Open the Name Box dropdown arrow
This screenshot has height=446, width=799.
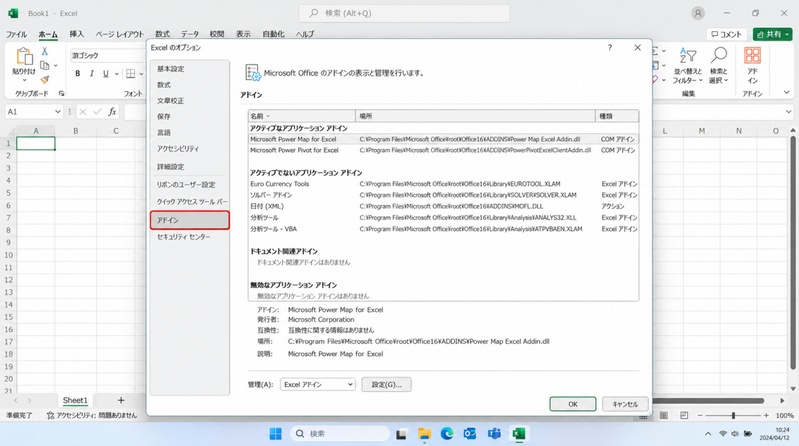58,112
